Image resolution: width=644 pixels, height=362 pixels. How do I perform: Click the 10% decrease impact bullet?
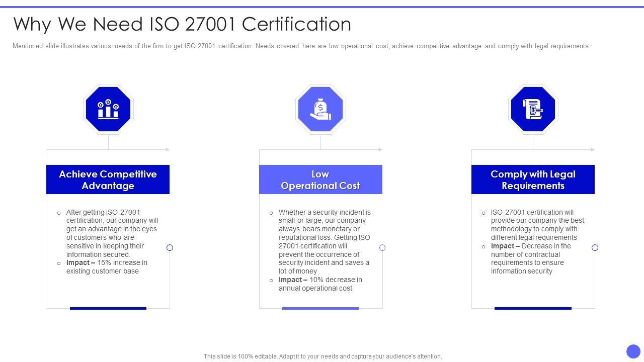click(x=320, y=284)
